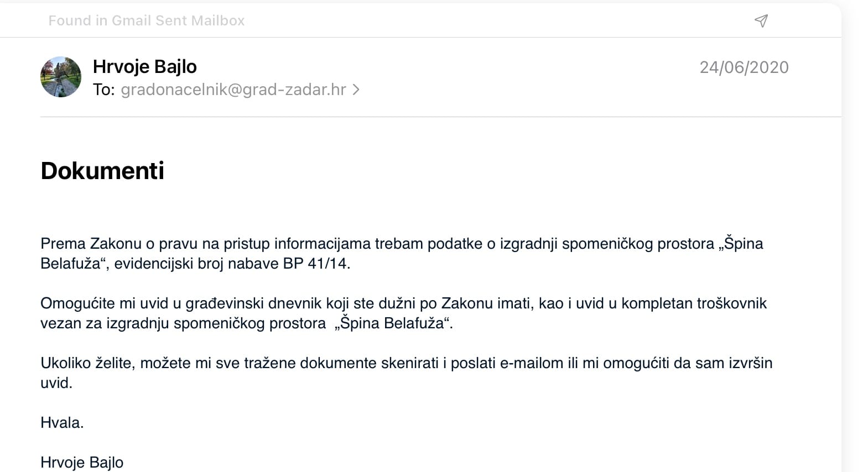Open the Found in Gmail Sent Mailbox label

pyautogui.click(x=147, y=20)
